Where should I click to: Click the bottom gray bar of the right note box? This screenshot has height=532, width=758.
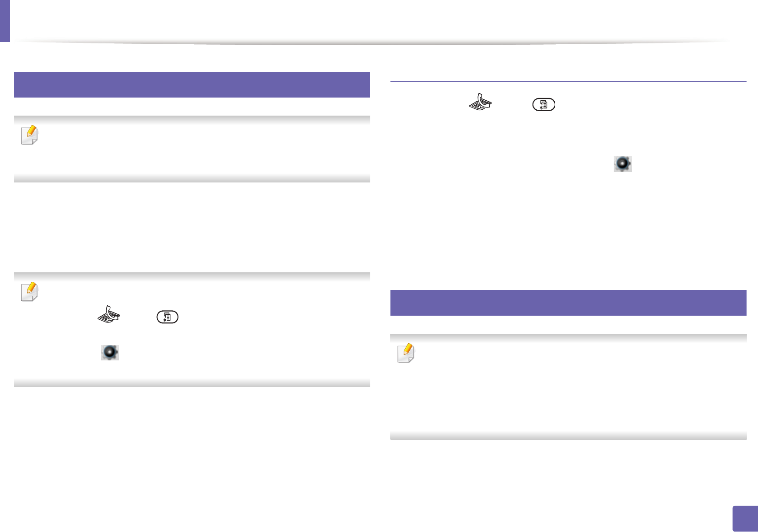[568, 436]
